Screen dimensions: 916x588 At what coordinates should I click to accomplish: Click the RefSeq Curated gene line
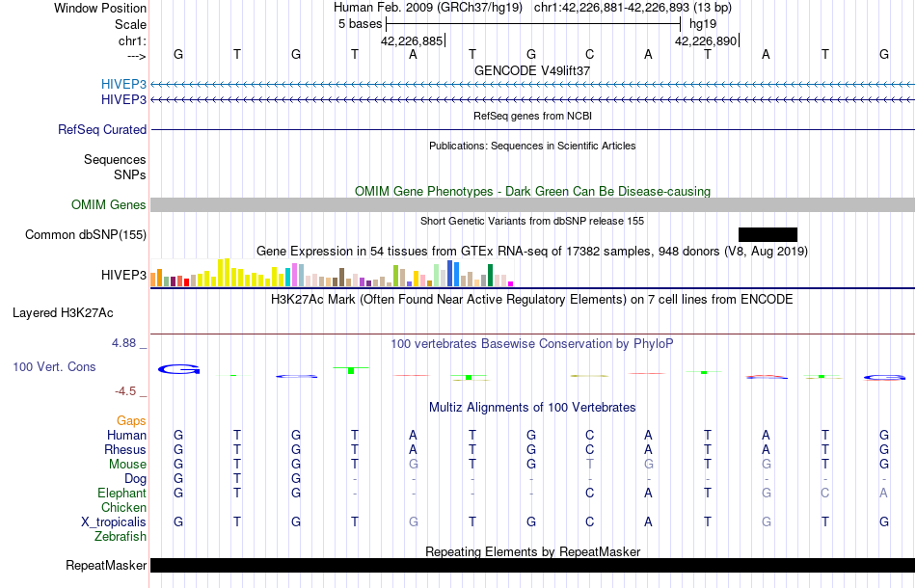[x=533, y=129]
